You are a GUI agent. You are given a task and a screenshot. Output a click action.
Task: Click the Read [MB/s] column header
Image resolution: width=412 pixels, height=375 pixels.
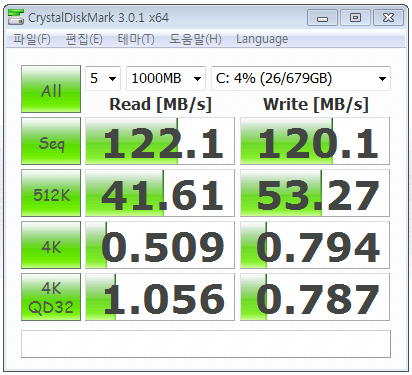160,104
